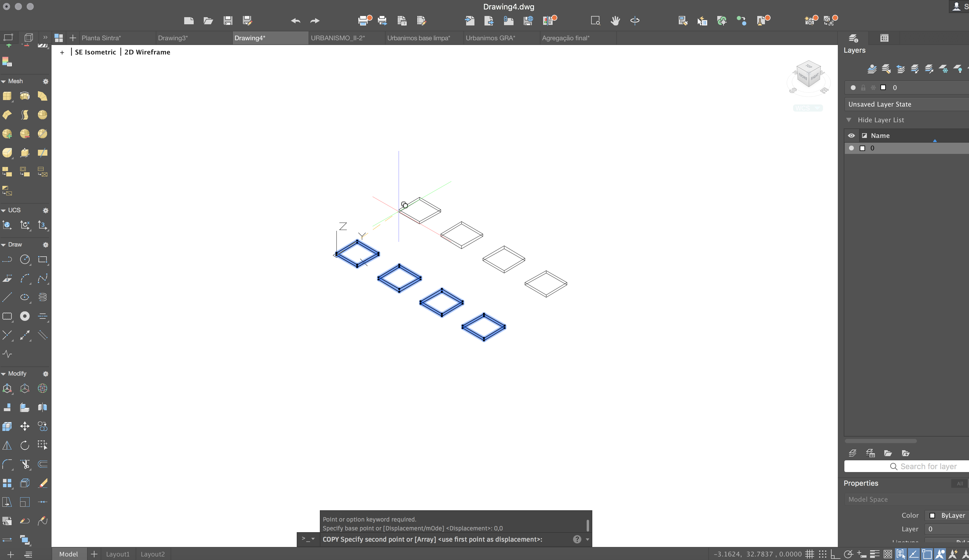Image resolution: width=969 pixels, height=560 pixels.
Task: Open the Unsaved Layer State dropdown
Action: coord(907,104)
